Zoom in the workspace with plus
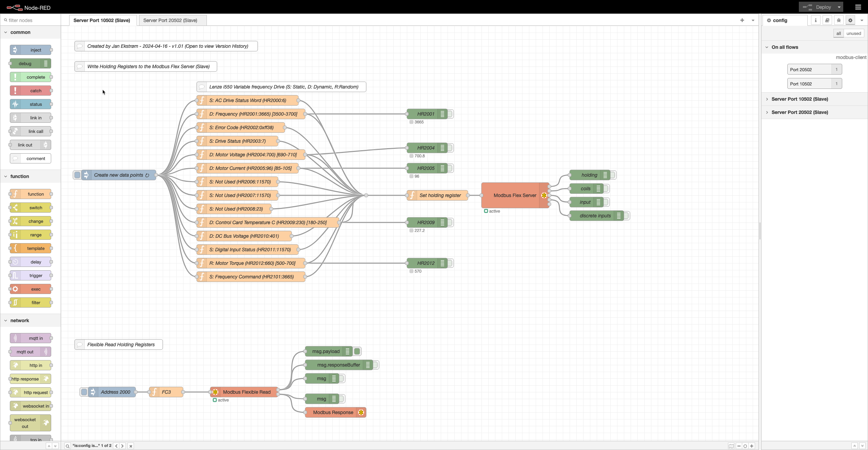Viewport: 868px width, 450px height. pos(752,446)
